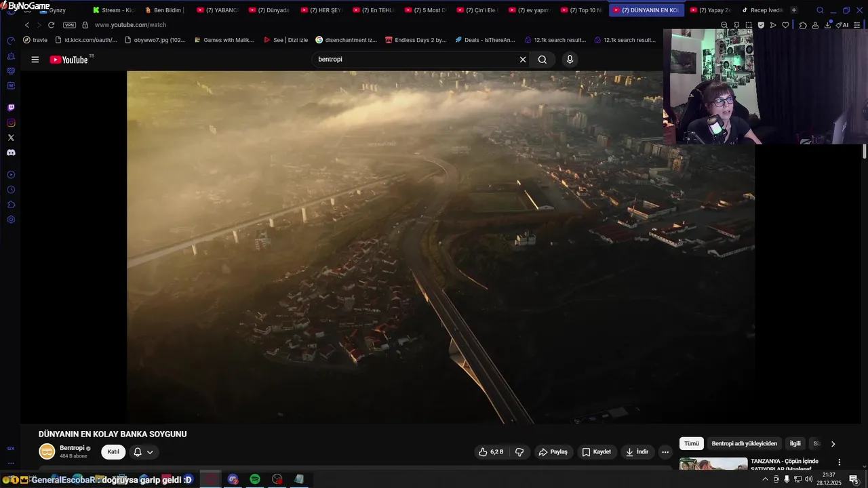The height and width of the screenshot is (488, 868).
Task: Open the sidebar three-dot more menu
Action: (x=11, y=464)
